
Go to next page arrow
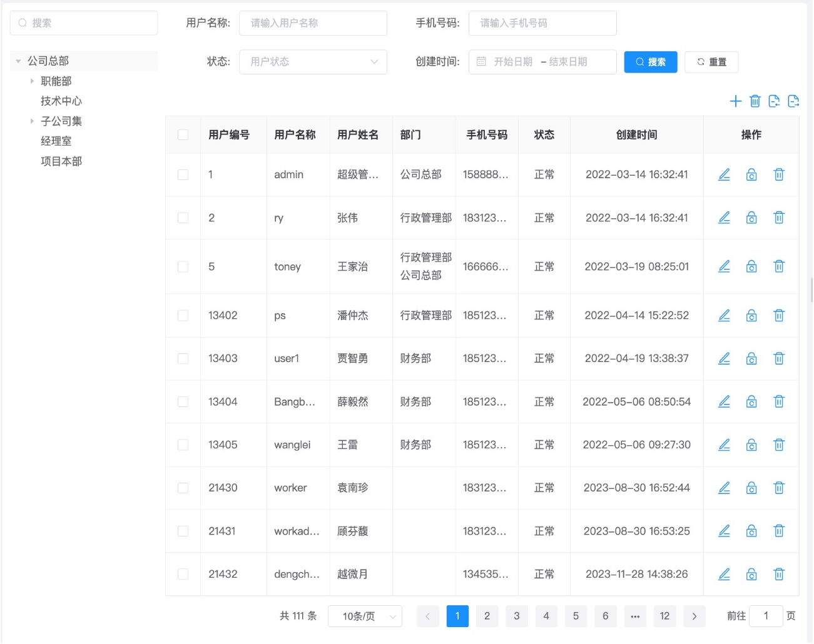694,616
